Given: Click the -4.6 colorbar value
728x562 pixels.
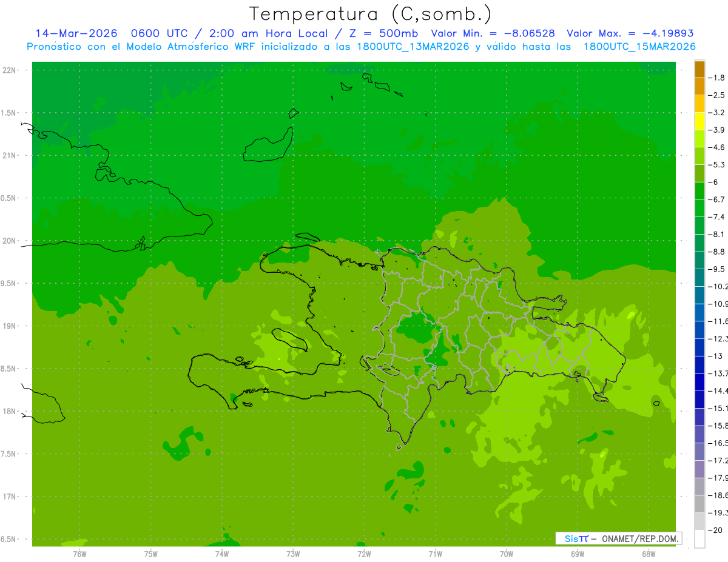Looking at the screenshot, I should tap(717, 147).
